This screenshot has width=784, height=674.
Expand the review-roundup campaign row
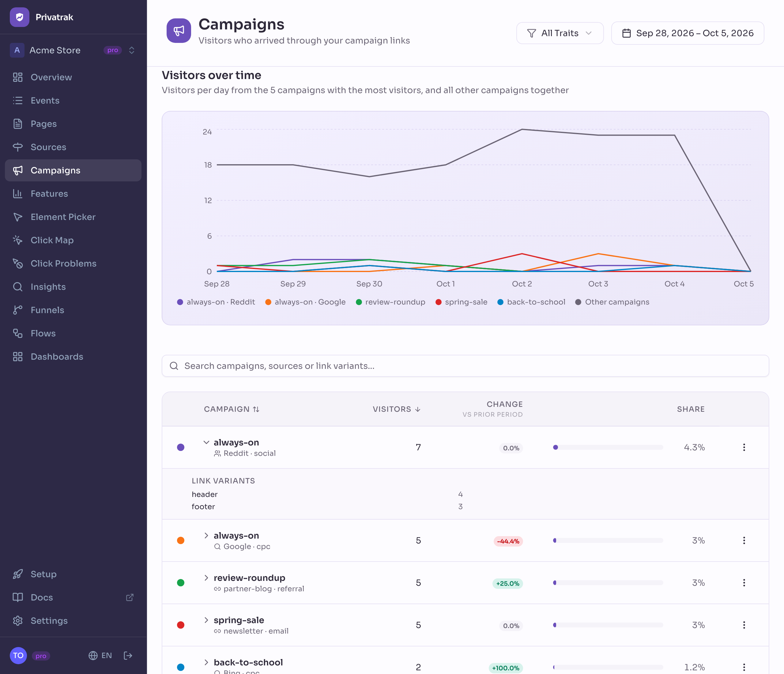click(206, 577)
